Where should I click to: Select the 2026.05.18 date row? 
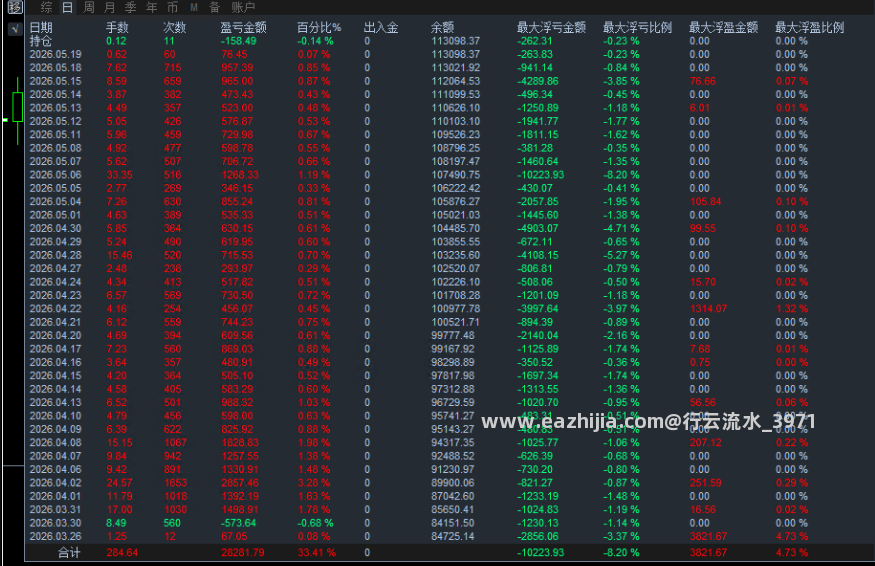[x=55, y=68]
